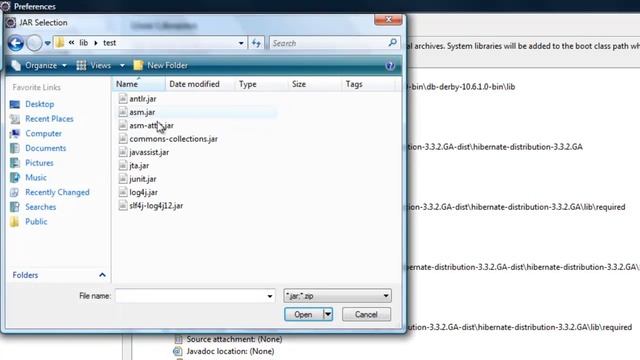This screenshot has height=360, width=640.
Task: Open Computer in Favorite Links
Action: 43,133
